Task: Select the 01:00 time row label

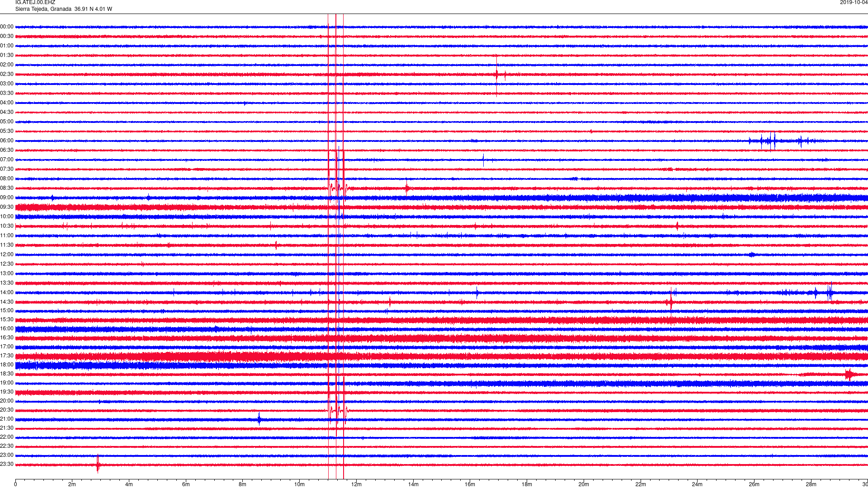Action: click(x=7, y=46)
